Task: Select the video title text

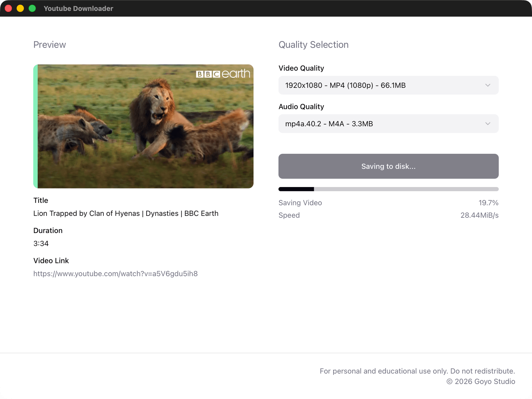Action: (x=126, y=213)
